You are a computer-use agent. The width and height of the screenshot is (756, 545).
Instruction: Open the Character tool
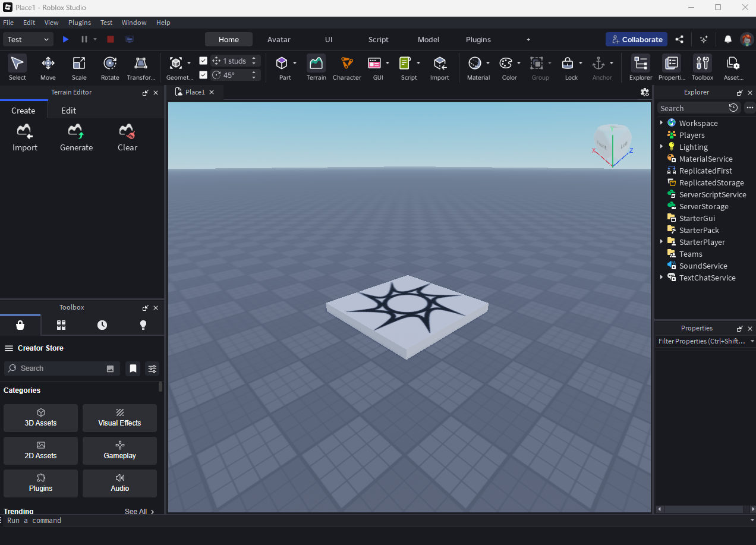click(347, 68)
